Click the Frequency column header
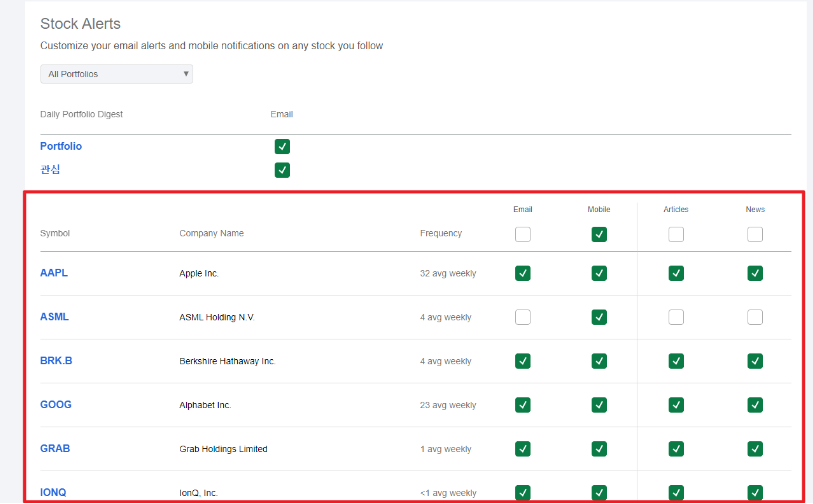Screen dimensions: 813x504 [x=441, y=233]
